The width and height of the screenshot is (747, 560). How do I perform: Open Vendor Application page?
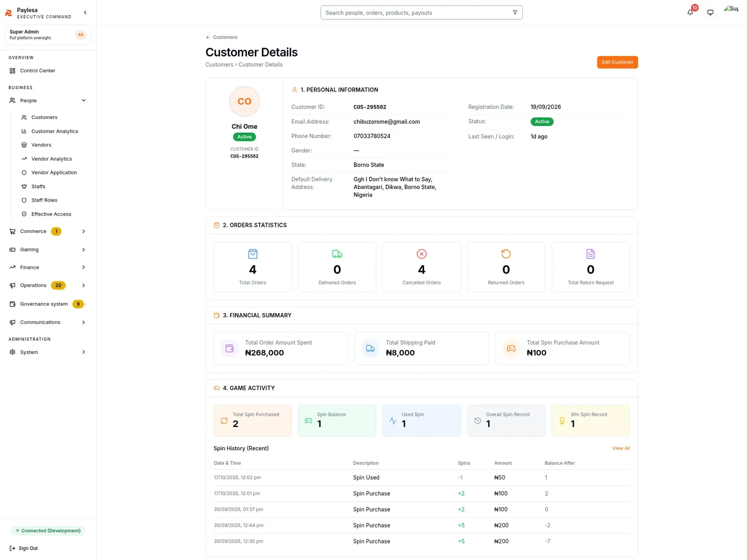(x=54, y=173)
